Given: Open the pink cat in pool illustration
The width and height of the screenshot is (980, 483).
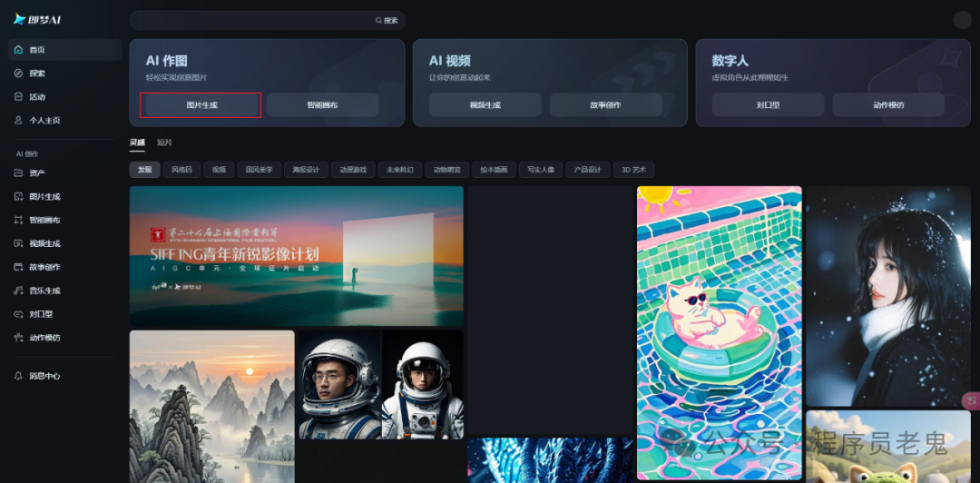Looking at the screenshot, I should [719, 333].
